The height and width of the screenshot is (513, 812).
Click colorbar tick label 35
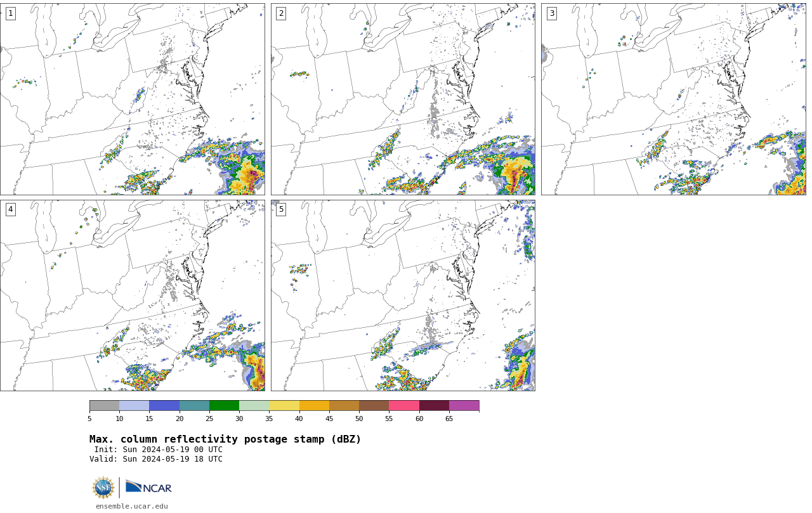269,419
